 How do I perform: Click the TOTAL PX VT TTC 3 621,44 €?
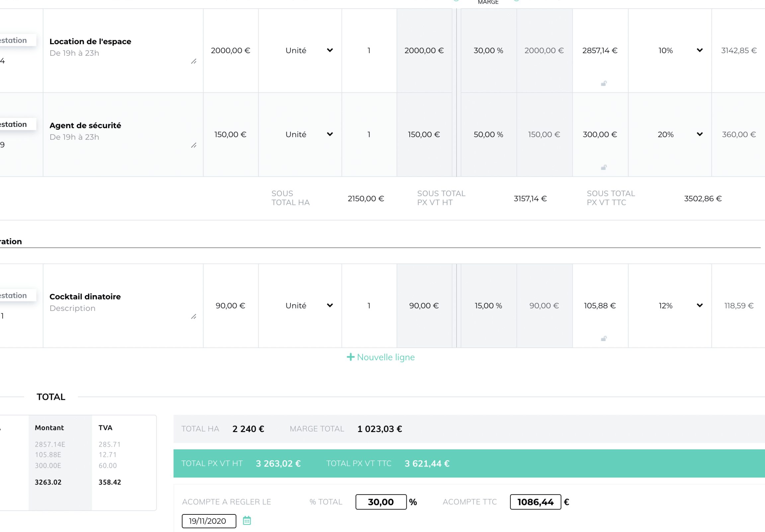coord(427,464)
